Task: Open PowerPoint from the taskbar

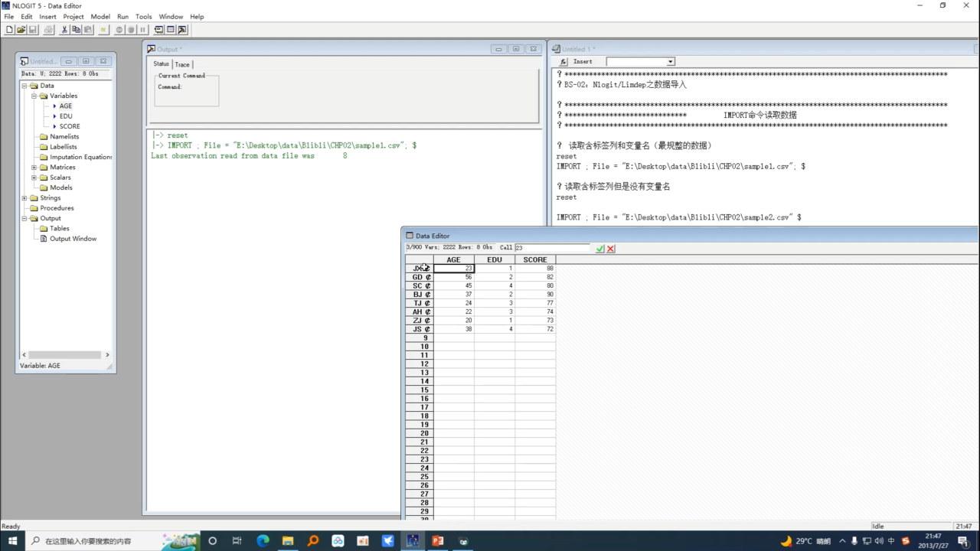Action: pyautogui.click(x=438, y=540)
